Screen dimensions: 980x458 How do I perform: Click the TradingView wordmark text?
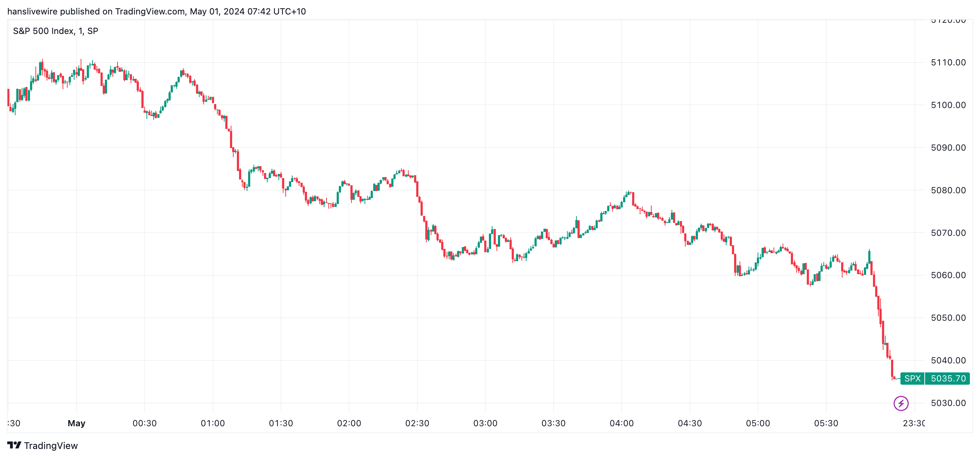pos(51,445)
